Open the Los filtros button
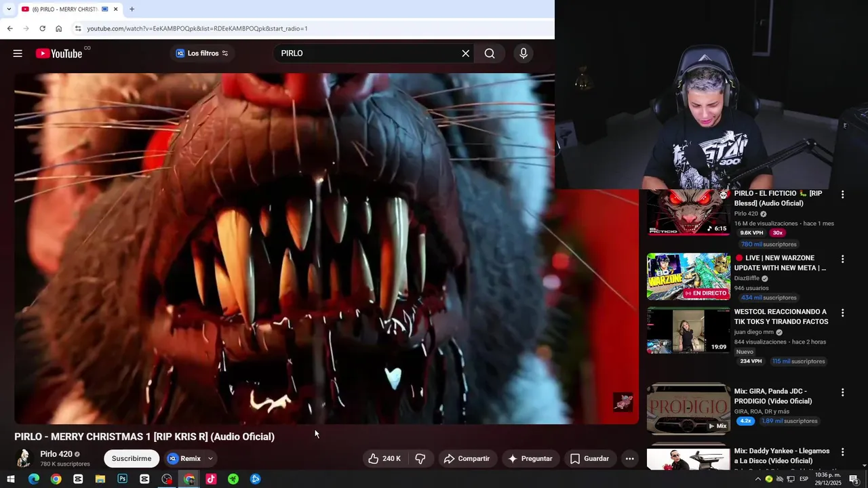Image resolution: width=868 pixels, height=488 pixels. click(x=202, y=54)
